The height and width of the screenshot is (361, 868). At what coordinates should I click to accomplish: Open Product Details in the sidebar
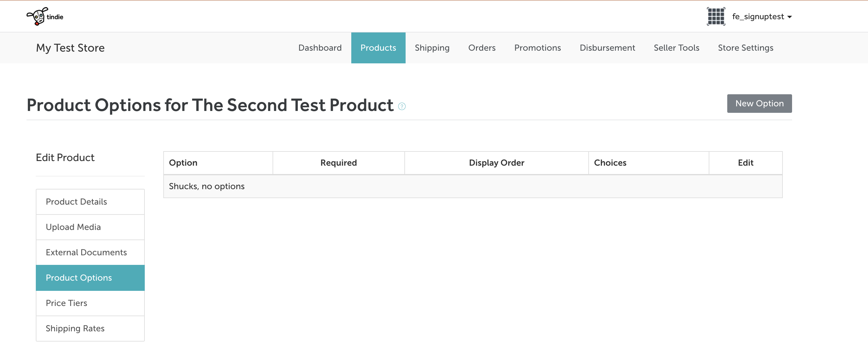point(90,202)
